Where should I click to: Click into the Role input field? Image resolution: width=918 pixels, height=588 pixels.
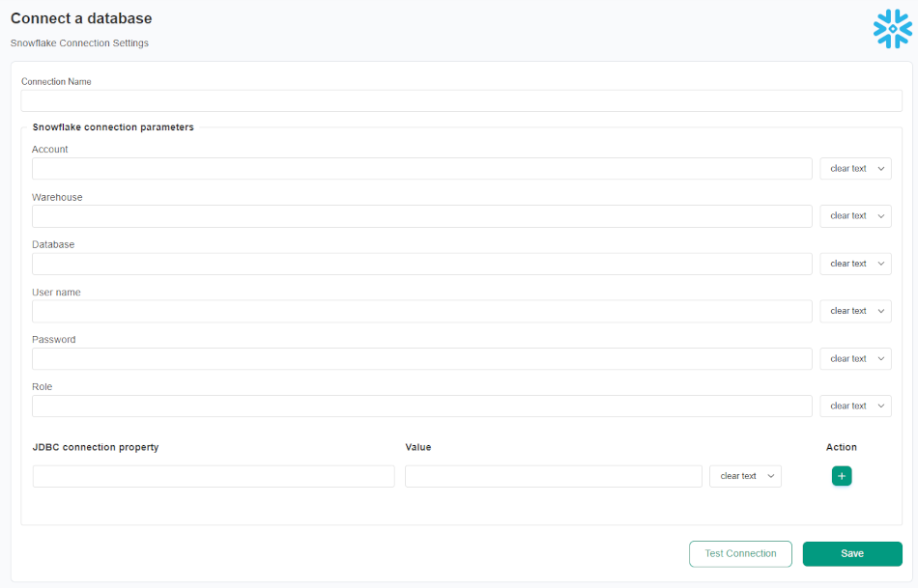tap(422, 406)
